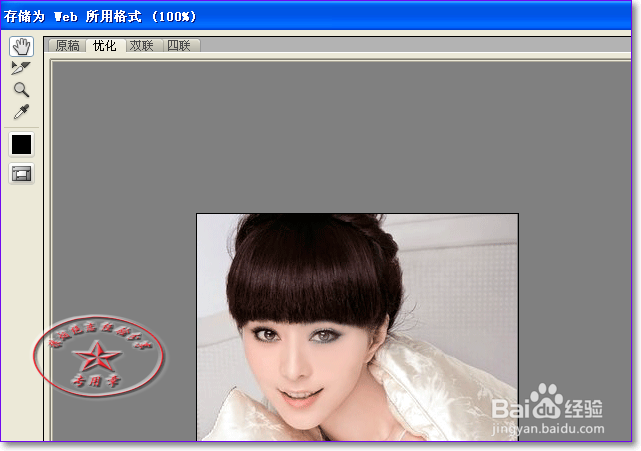Image resolution: width=641 pixels, height=451 pixels.
Task: Switch to the 双联 tab
Action: 142,45
